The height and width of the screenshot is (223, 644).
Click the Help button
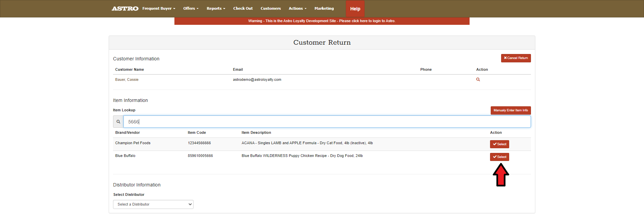[355, 9]
